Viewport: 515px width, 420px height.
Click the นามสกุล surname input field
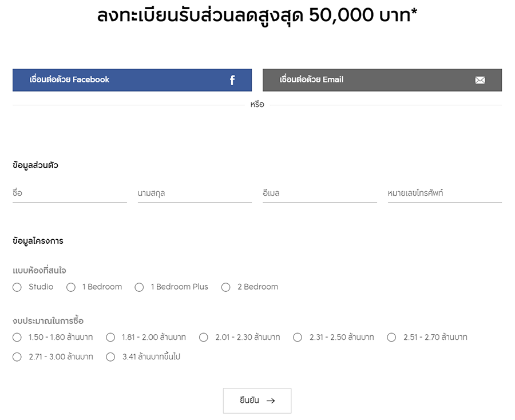point(195,193)
